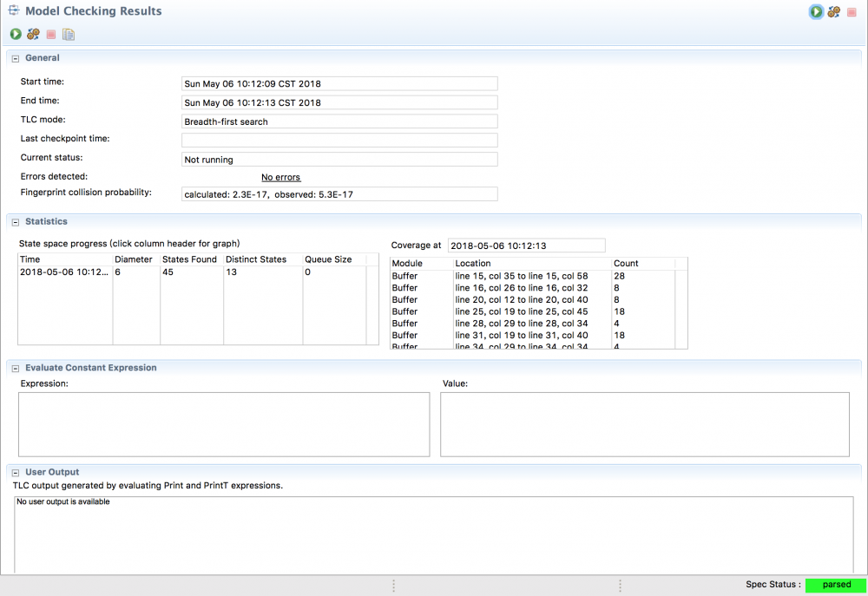Screen dimensions: 868x596
Task: Collapse the Statistics section
Action: [x=16, y=222]
